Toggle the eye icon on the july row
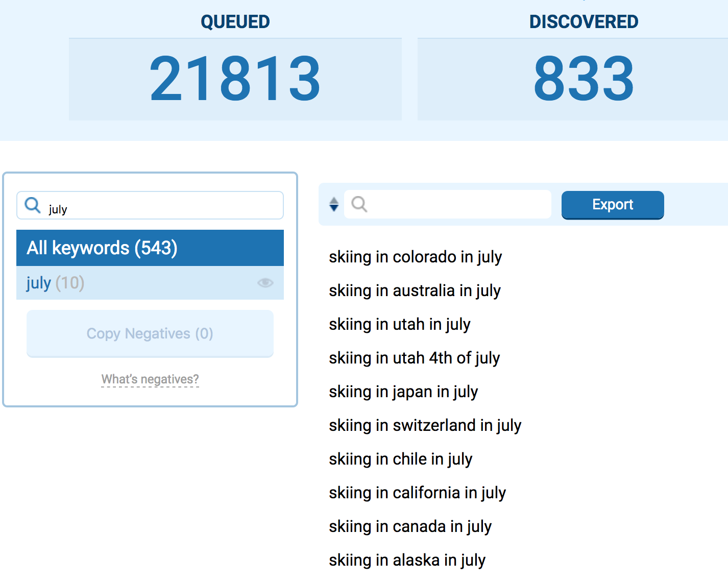Image resolution: width=728 pixels, height=582 pixels. point(265,283)
